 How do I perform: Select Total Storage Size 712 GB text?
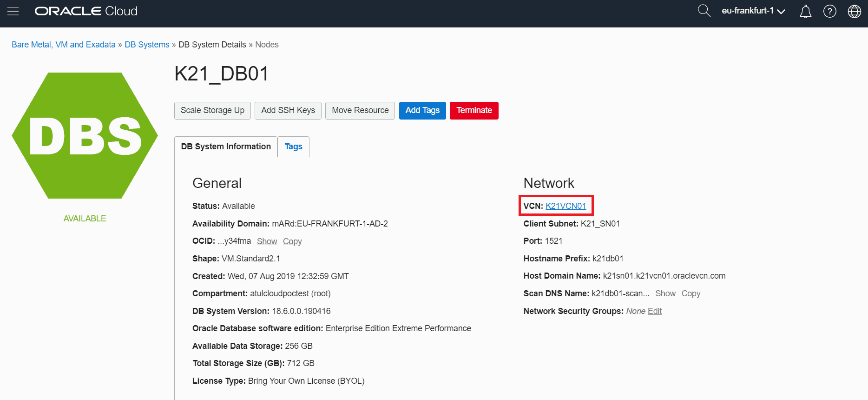253,363
